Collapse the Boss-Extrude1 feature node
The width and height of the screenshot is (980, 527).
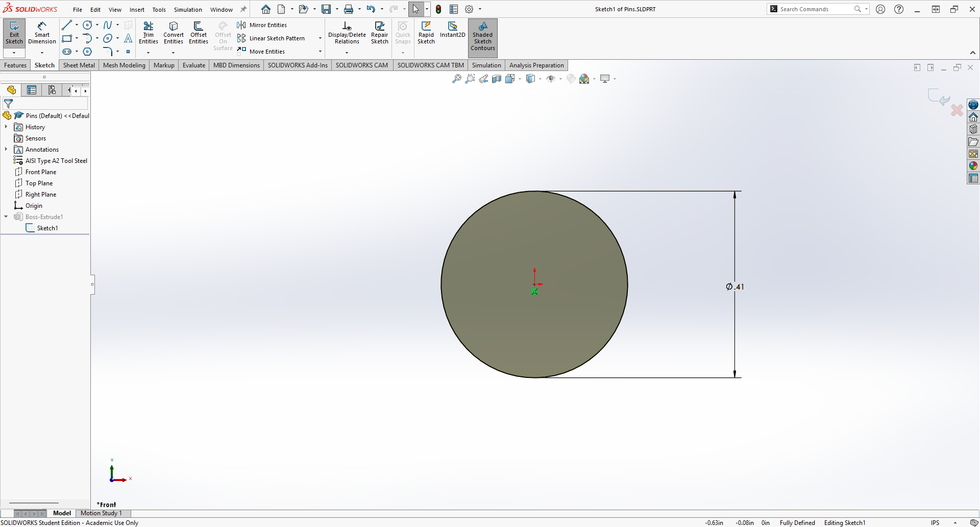6,217
